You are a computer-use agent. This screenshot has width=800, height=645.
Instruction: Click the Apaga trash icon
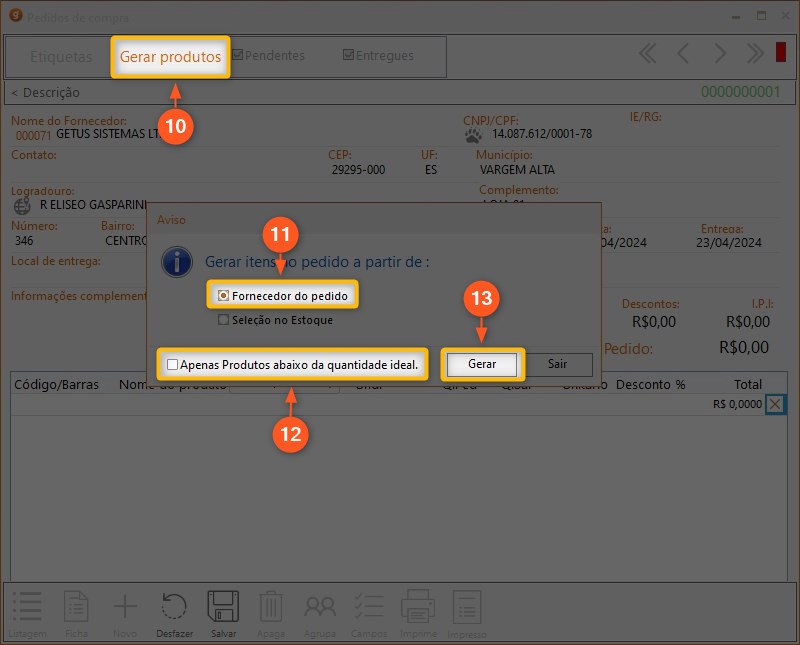point(271,608)
